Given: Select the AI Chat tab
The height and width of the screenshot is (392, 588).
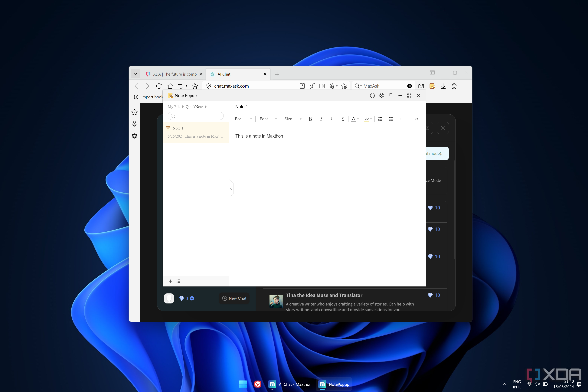Looking at the screenshot, I should click(x=238, y=74).
